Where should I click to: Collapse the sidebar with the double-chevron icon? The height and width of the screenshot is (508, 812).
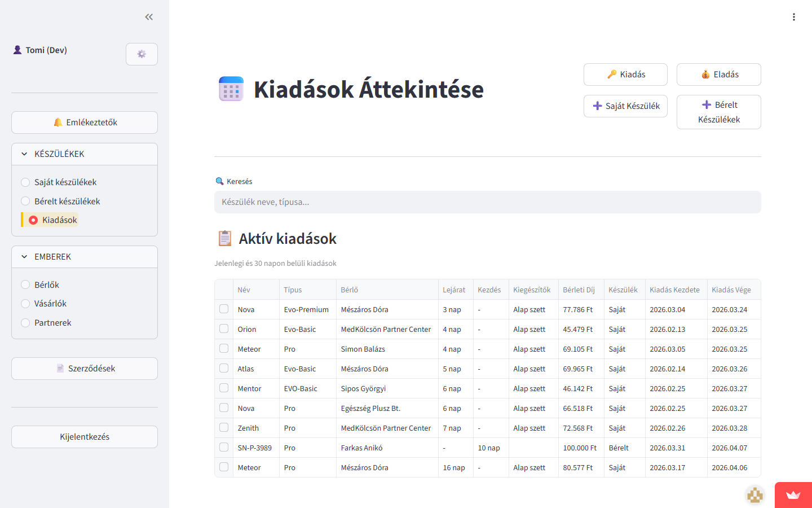point(149,17)
